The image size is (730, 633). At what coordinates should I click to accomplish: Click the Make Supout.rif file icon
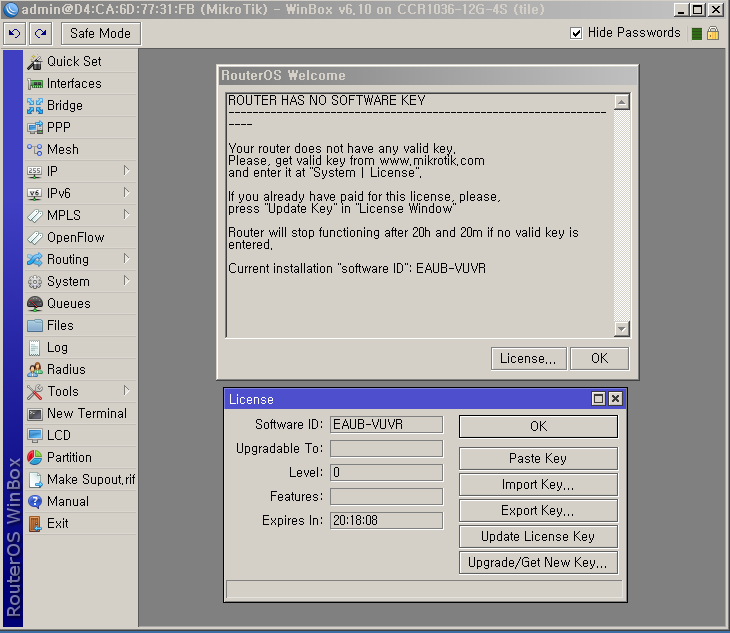[34, 480]
